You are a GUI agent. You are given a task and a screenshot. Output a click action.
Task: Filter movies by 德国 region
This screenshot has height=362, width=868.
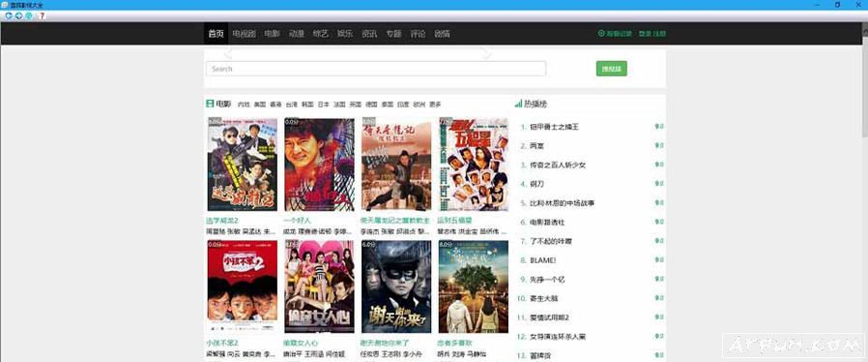[x=371, y=105]
